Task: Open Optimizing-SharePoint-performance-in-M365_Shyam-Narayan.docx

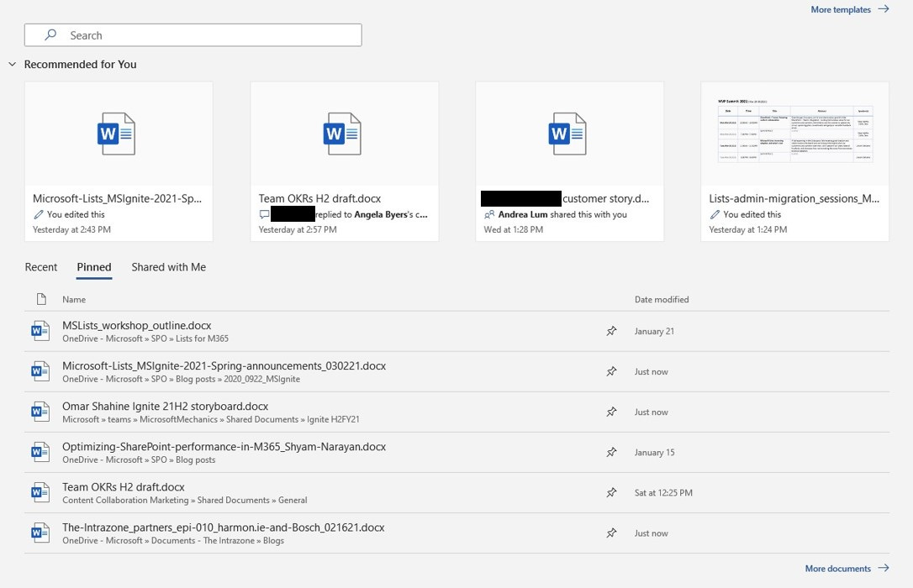Action: 224,447
